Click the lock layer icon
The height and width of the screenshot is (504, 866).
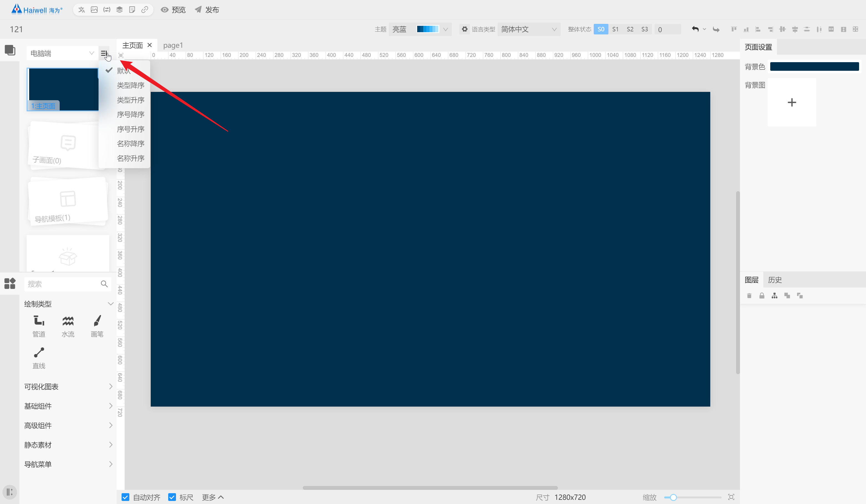pyautogui.click(x=762, y=296)
